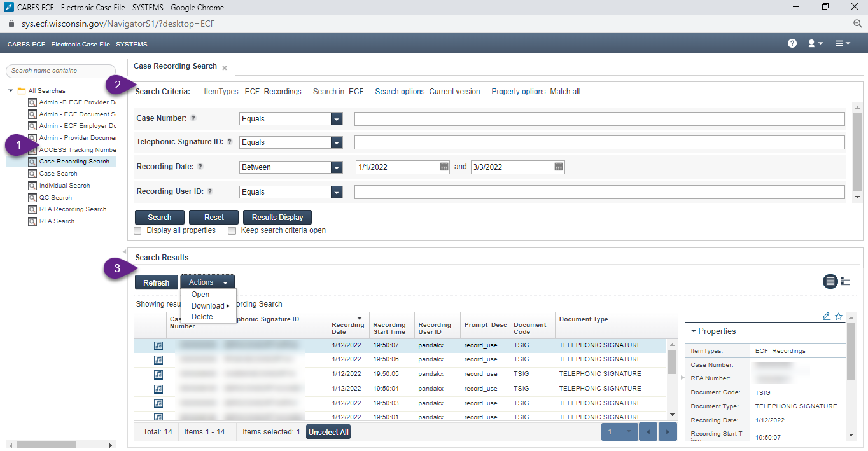The height and width of the screenshot is (451, 868).
Task: Open the Results Display button
Action: point(277,218)
